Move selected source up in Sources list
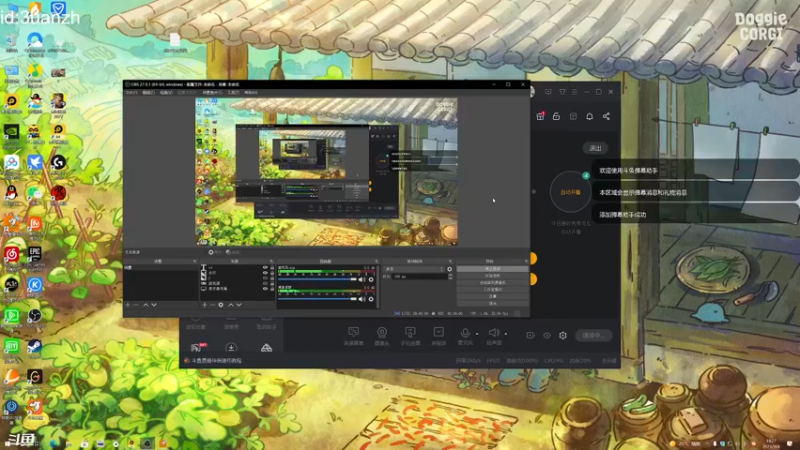Image resolution: width=800 pixels, height=450 pixels. [x=231, y=305]
